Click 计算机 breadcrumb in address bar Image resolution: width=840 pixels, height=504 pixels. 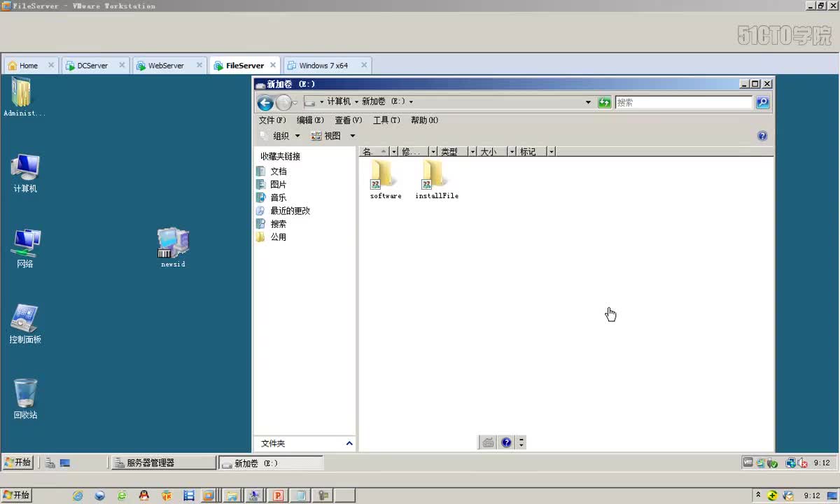coord(339,102)
